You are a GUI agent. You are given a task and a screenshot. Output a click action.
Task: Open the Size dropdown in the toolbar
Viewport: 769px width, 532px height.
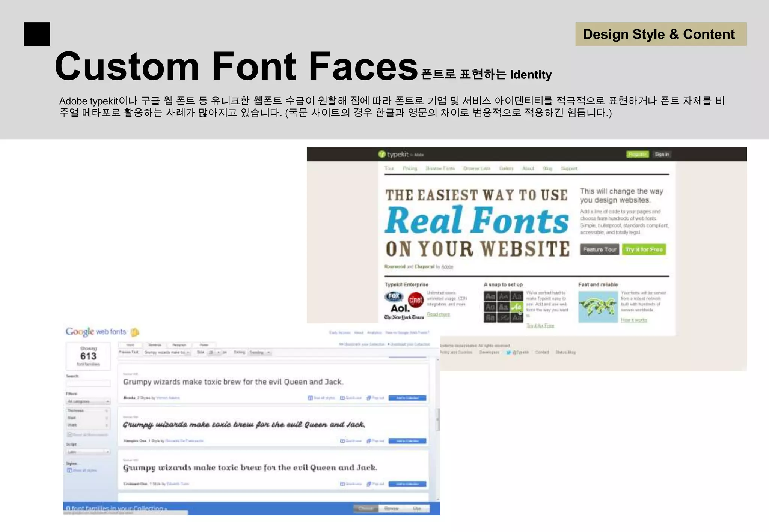pos(214,352)
